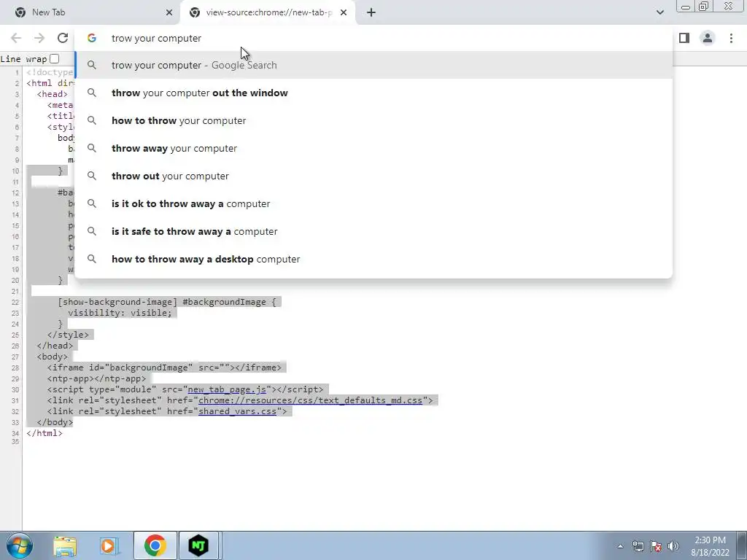
Task: Click the NJ app taskbar icon
Action: click(x=198, y=545)
